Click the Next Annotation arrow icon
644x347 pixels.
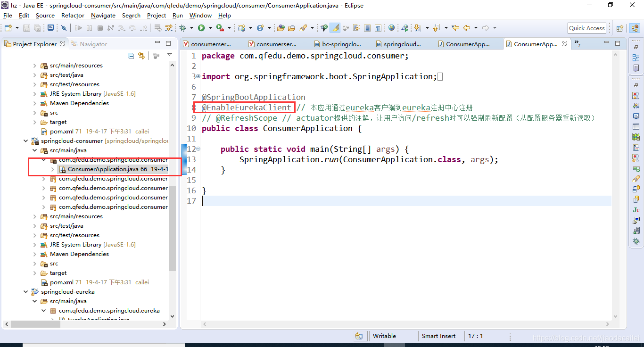pyautogui.click(x=417, y=28)
